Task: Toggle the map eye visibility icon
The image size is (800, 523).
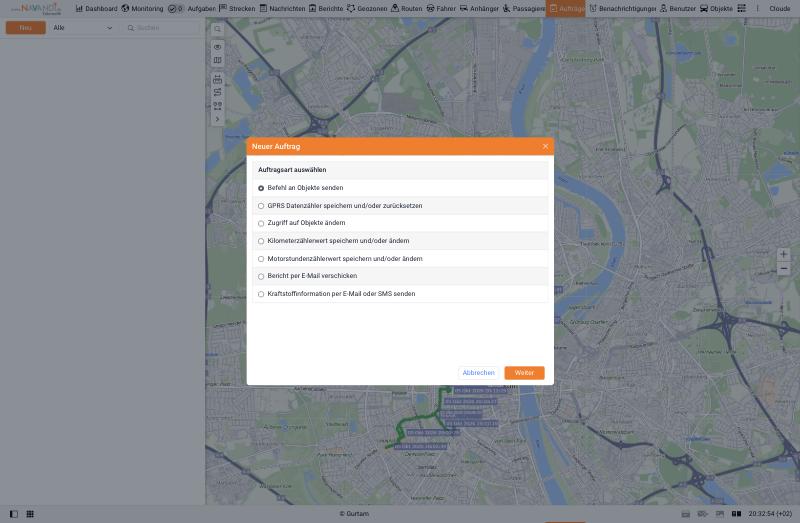Action: click(217, 47)
